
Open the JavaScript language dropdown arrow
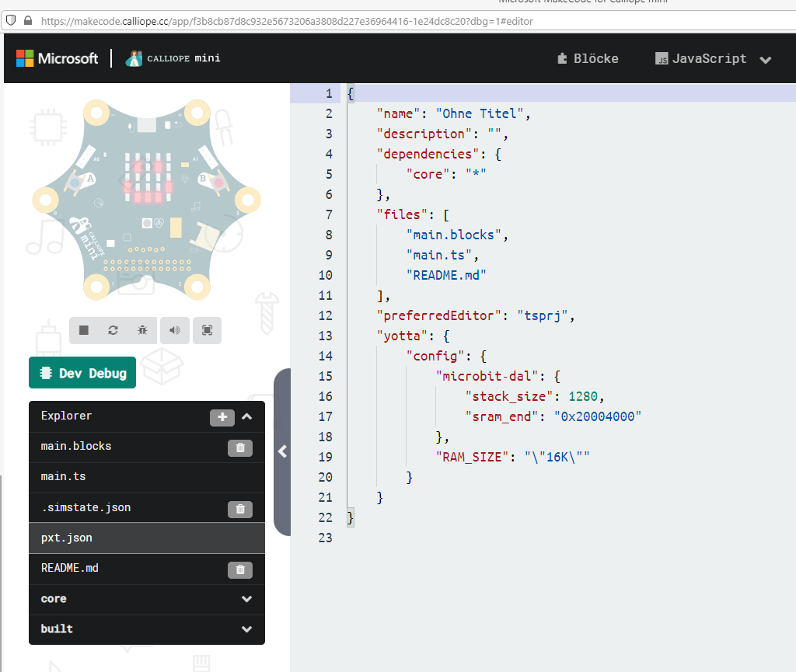[x=766, y=59]
